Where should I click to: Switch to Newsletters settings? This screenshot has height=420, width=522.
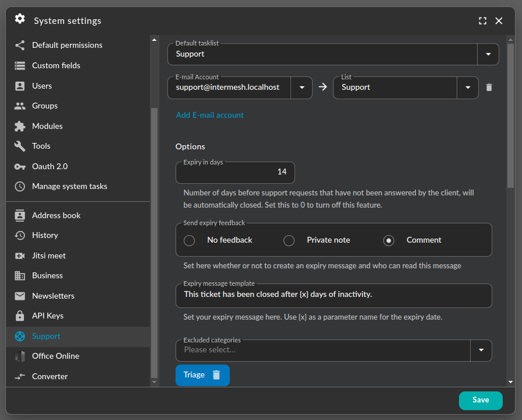(78, 296)
